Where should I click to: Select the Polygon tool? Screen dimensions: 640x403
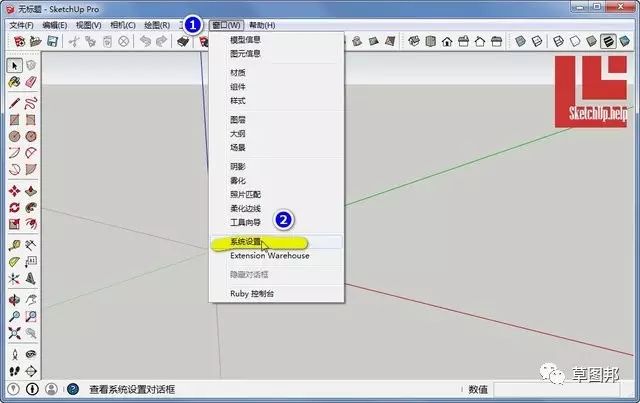point(31,136)
